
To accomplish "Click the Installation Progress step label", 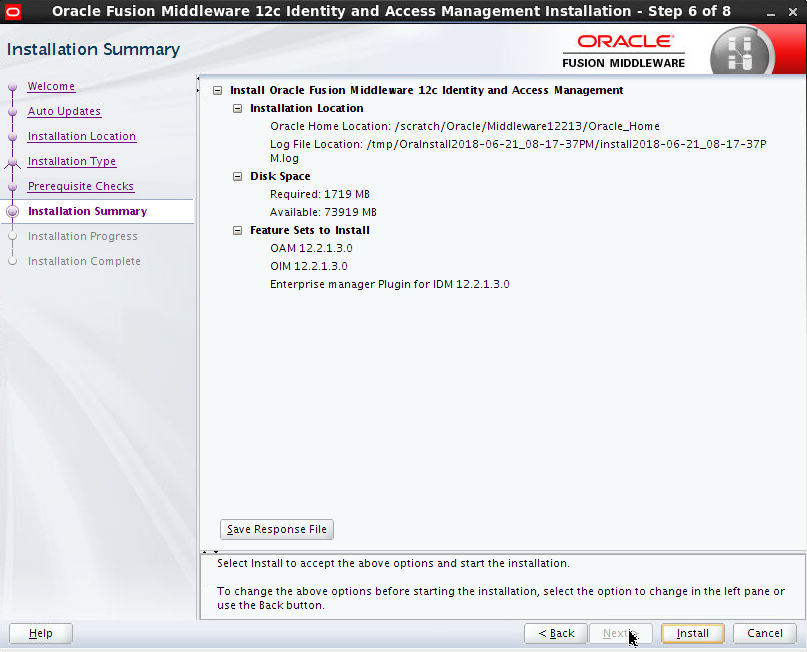I will [83, 236].
